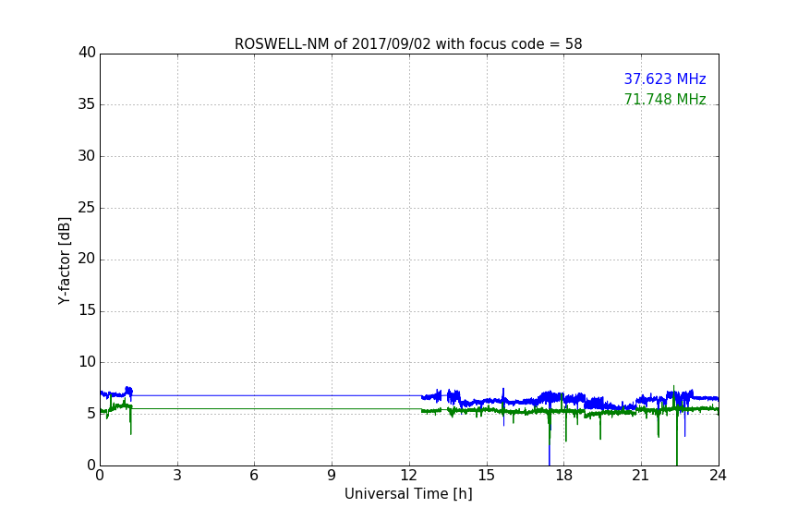Select the green 71.748 MHz legend label
798x532 pixels.
point(665,99)
